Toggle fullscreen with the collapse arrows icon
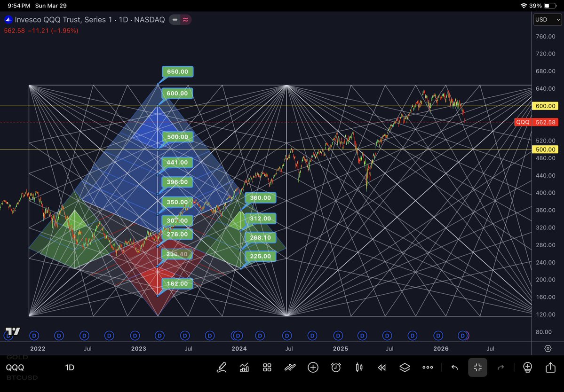The width and height of the screenshot is (564, 392). click(477, 368)
